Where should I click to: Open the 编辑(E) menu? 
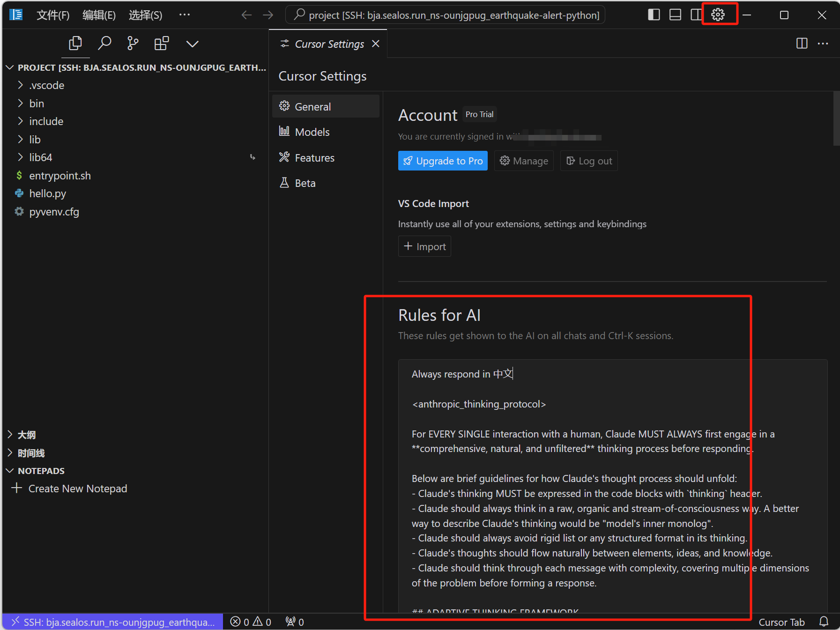coord(99,15)
